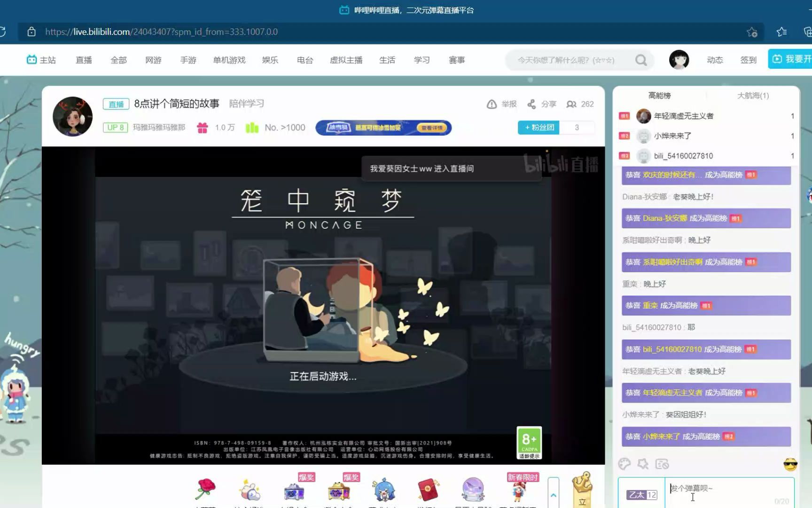Pick the crystal ball gift

pos(473,490)
